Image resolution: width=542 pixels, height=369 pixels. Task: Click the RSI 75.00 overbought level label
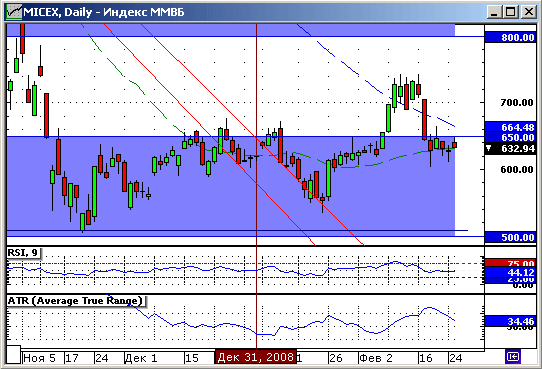pos(510,263)
